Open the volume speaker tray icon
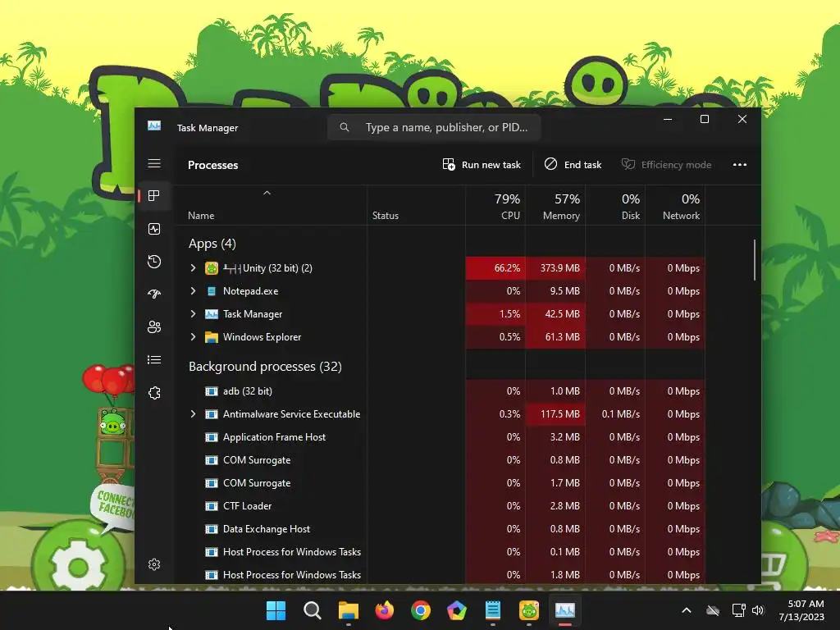The width and height of the screenshot is (840, 630). (758, 610)
